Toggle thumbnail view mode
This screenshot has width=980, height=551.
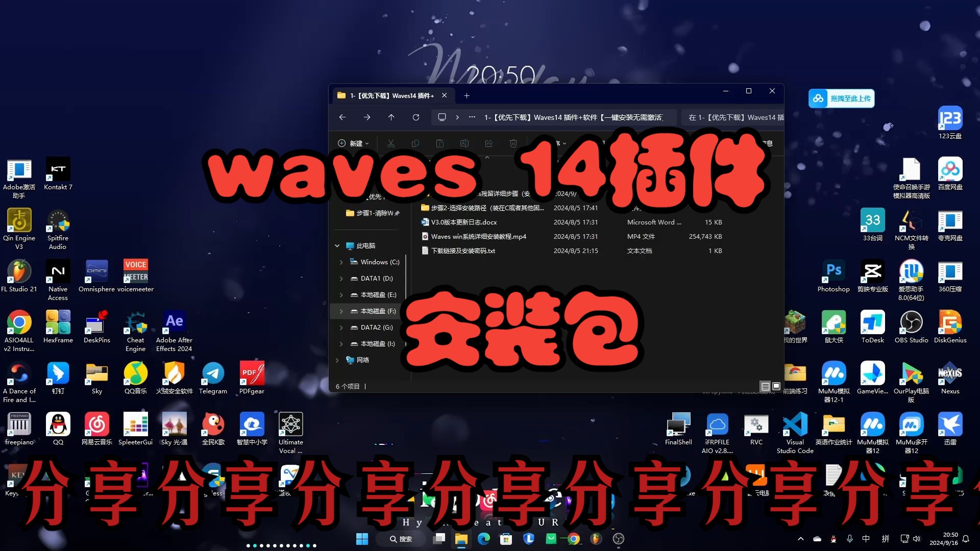click(776, 386)
